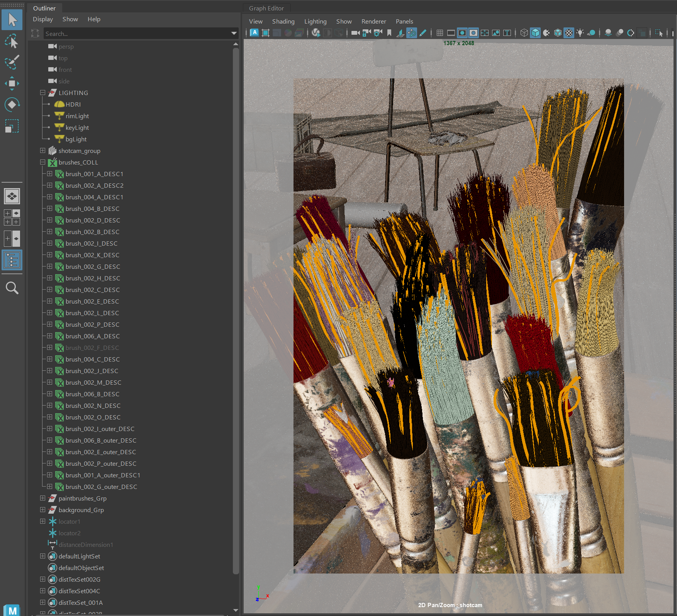
Task: Click the Outliner search field
Action: (x=135, y=34)
